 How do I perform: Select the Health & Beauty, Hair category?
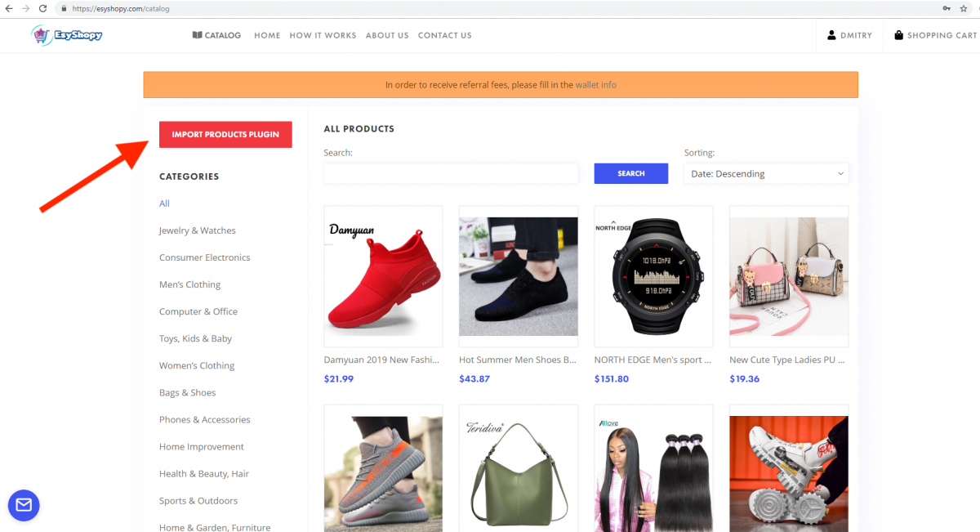(204, 473)
